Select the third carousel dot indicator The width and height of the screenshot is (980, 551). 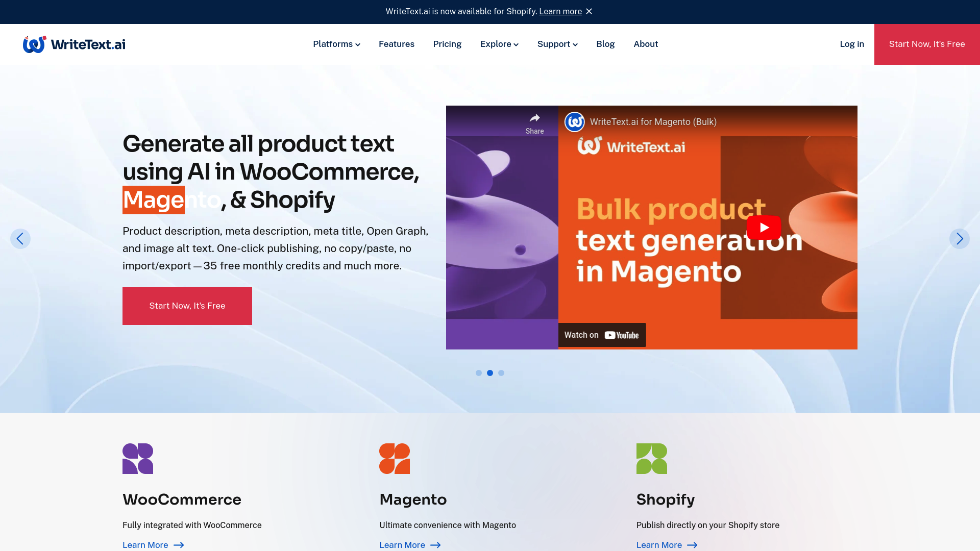[501, 373]
